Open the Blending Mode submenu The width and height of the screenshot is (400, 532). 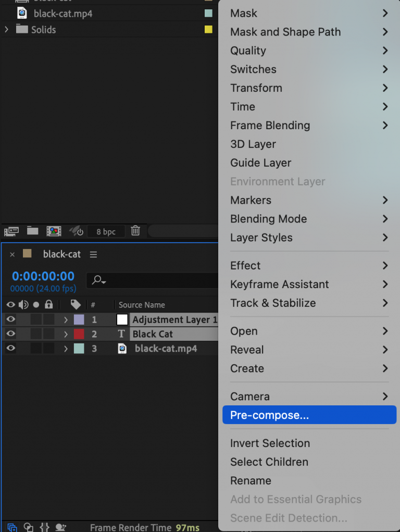(x=268, y=219)
